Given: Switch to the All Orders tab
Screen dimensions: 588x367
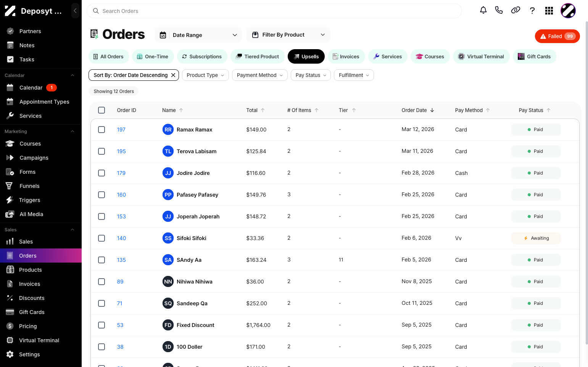Looking at the screenshot, I should (109, 56).
